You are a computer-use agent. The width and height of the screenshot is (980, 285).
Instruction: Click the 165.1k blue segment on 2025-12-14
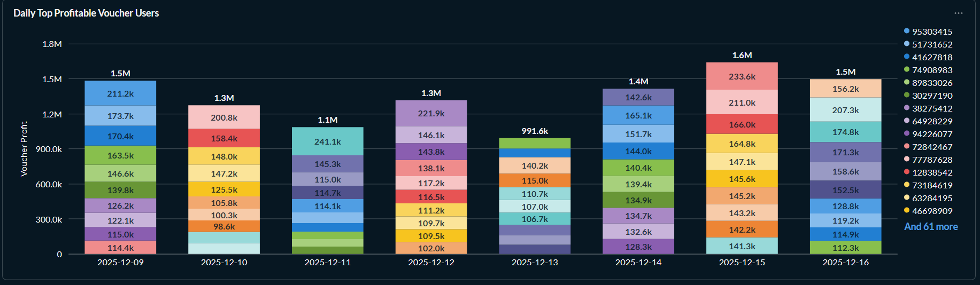[638, 115]
